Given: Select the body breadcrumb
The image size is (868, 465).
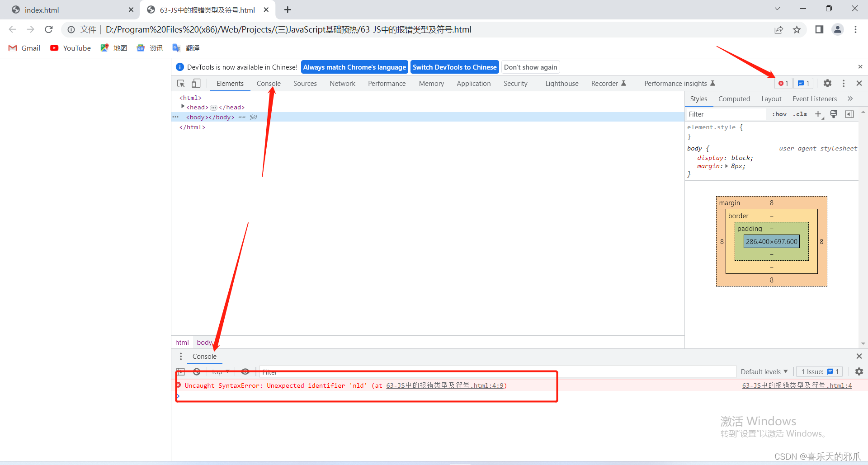Looking at the screenshot, I should pyautogui.click(x=204, y=343).
